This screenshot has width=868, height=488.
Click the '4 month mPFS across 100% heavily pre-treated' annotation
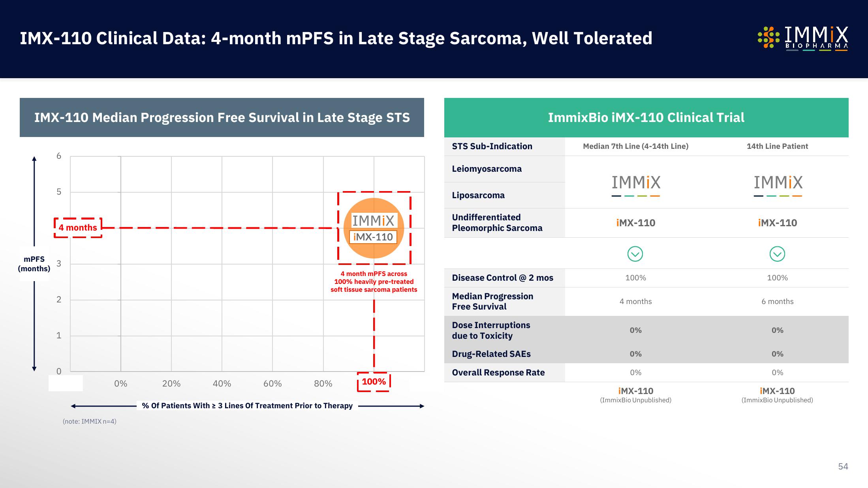click(x=374, y=282)
